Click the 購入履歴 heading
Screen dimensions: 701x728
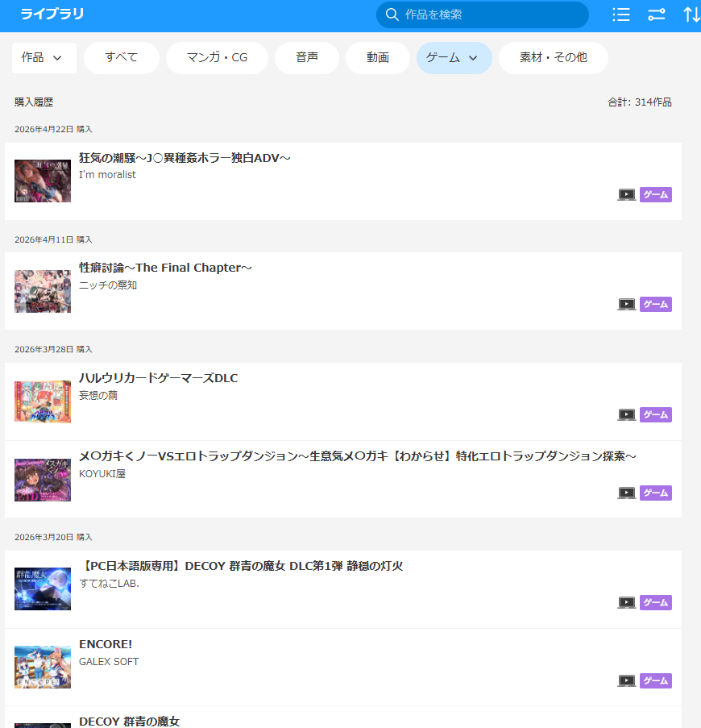pyautogui.click(x=34, y=102)
